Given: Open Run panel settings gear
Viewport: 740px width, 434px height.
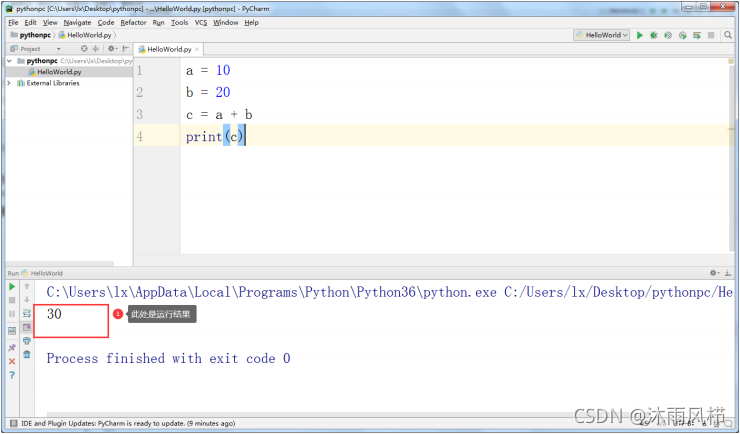Looking at the screenshot, I should tap(715, 273).
